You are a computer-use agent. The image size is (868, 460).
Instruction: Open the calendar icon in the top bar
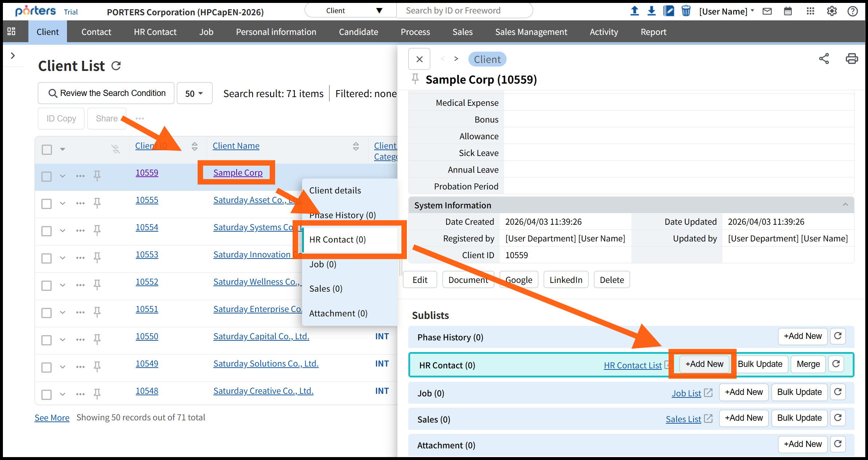pos(788,11)
